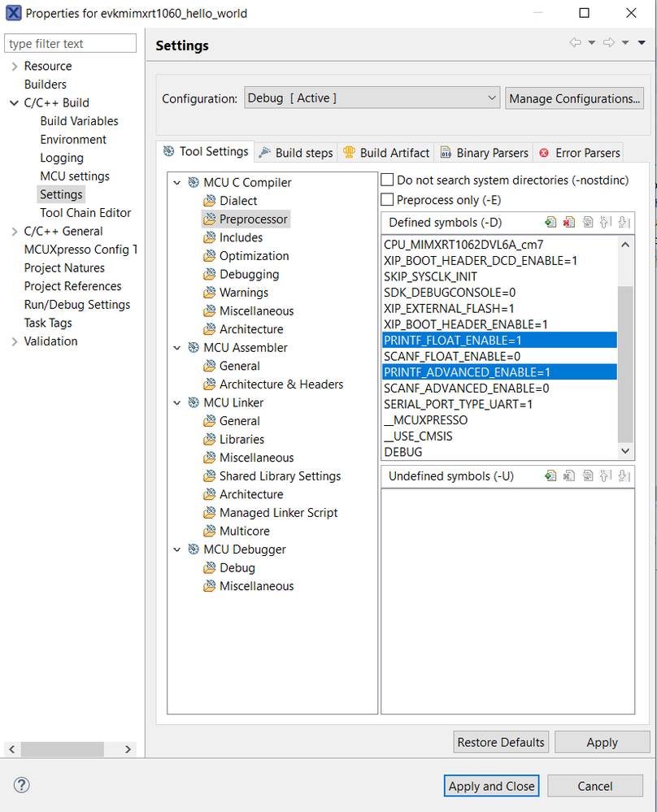Click the Libraries option icon
The image size is (657, 812).
pos(209,439)
